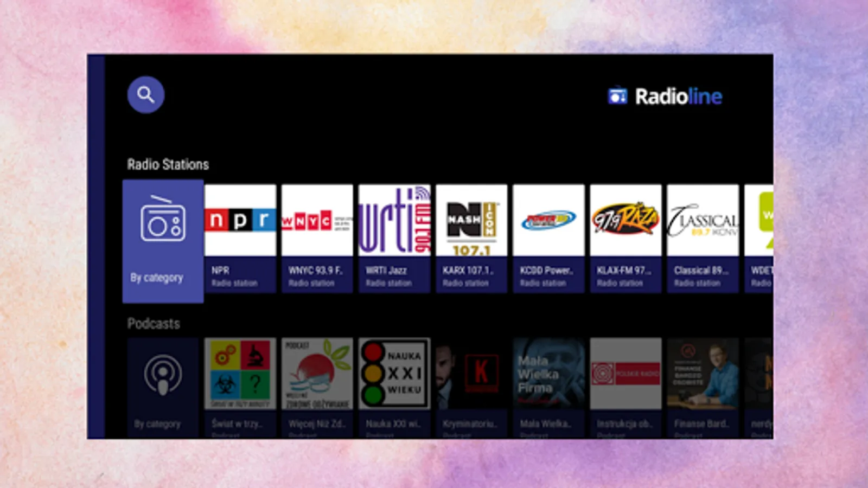
Task: Tune in to WRTI Jazz station
Action: click(394, 239)
